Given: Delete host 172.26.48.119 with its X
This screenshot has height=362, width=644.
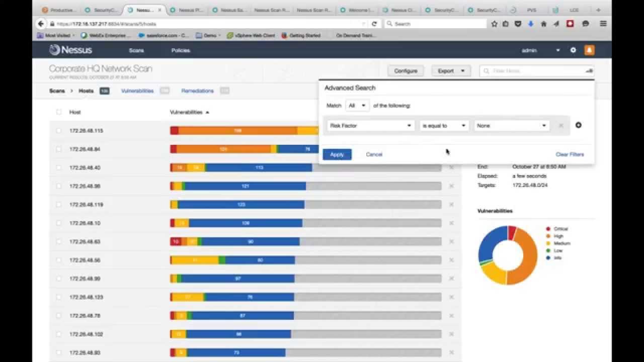Looking at the screenshot, I should [451, 205].
